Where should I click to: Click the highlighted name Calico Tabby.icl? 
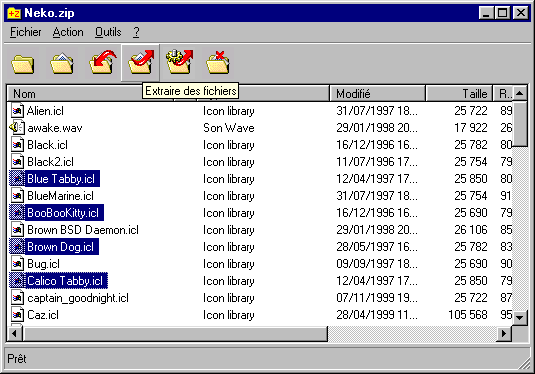(66, 281)
